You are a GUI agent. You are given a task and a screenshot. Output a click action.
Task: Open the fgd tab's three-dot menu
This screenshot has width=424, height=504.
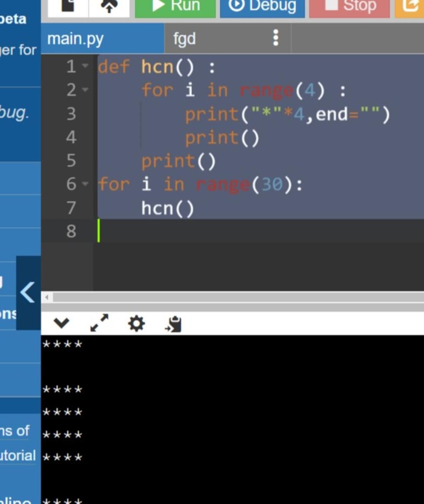click(x=276, y=38)
